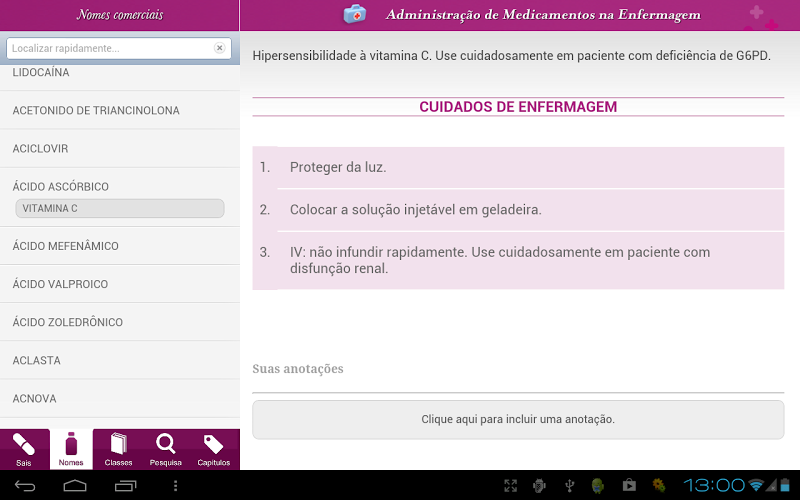Tap care item about geladeira storage

[x=518, y=210]
